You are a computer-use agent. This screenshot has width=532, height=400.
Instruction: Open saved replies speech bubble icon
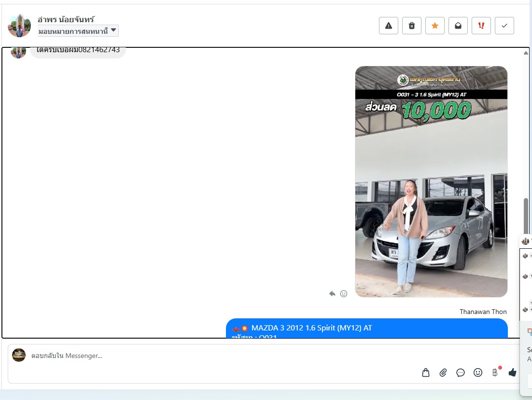click(461, 372)
